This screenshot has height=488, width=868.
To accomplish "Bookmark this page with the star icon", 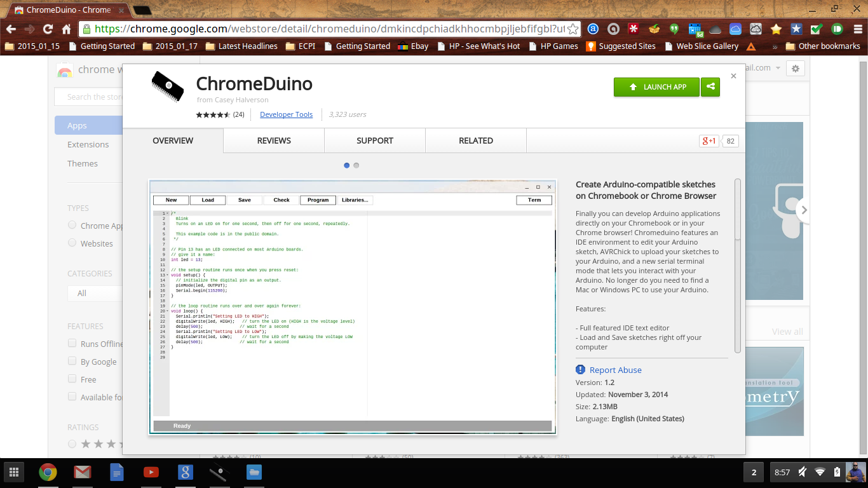I will pos(573,29).
